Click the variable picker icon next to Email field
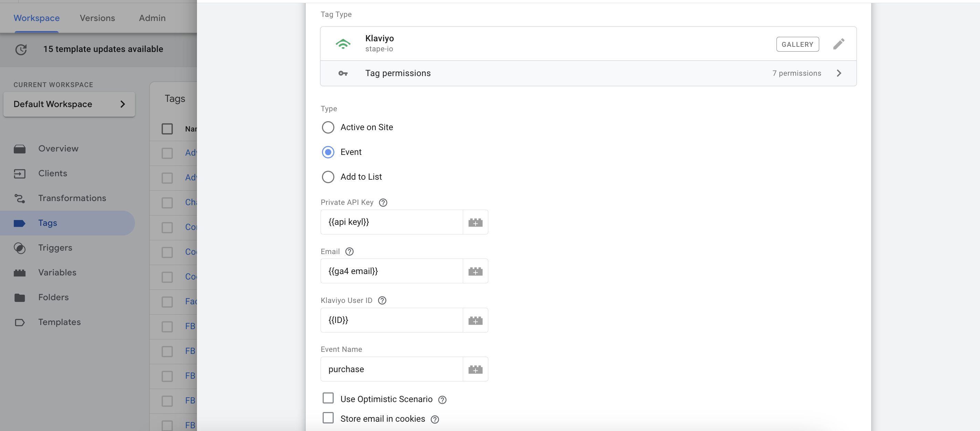The width and height of the screenshot is (980, 431). [476, 271]
